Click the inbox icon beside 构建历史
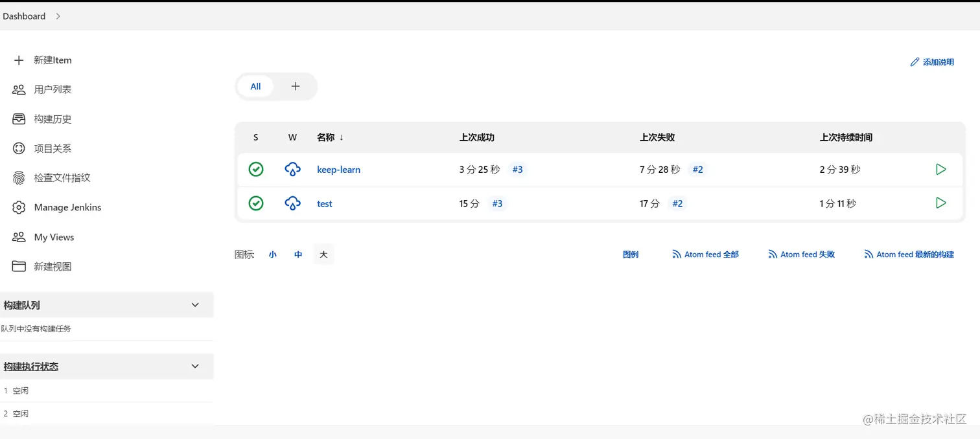Image resolution: width=980 pixels, height=439 pixels. 19,119
